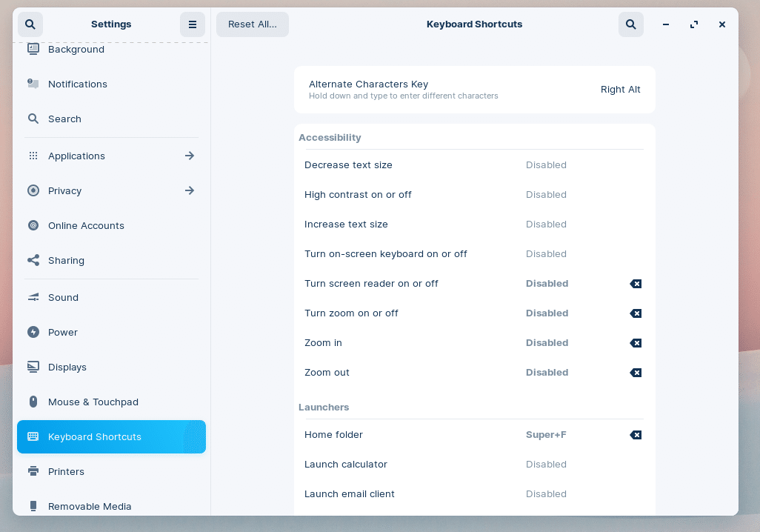Screen dimensions: 760x532
Task: Open the Notifications settings panel
Action: click(78, 84)
